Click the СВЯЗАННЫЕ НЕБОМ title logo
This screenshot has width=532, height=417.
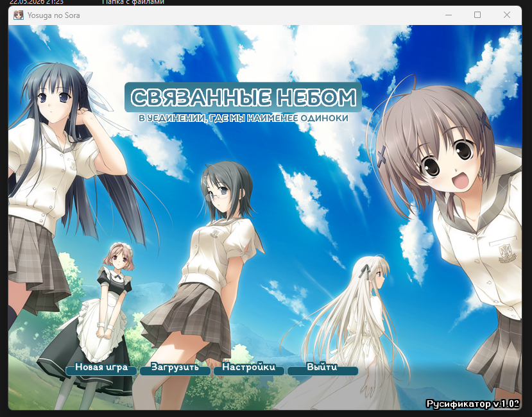tap(243, 98)
